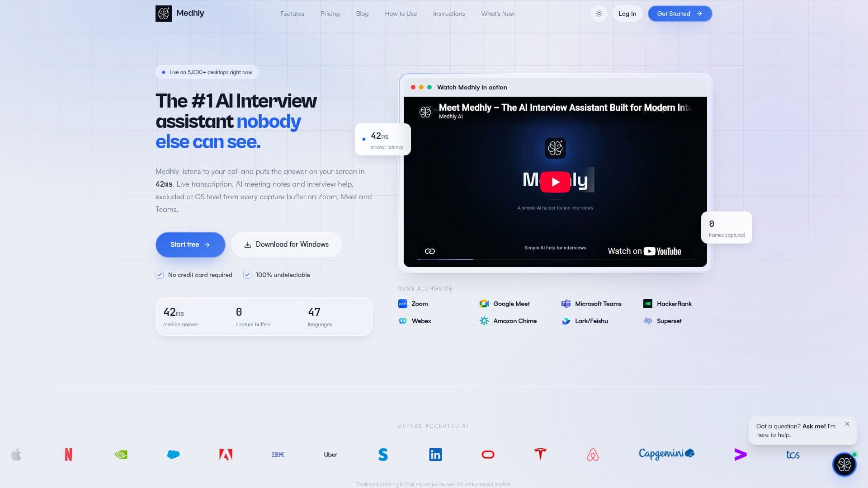Click the Medhly brain logo in header
The image size is (868, 488).
(163, 14)
